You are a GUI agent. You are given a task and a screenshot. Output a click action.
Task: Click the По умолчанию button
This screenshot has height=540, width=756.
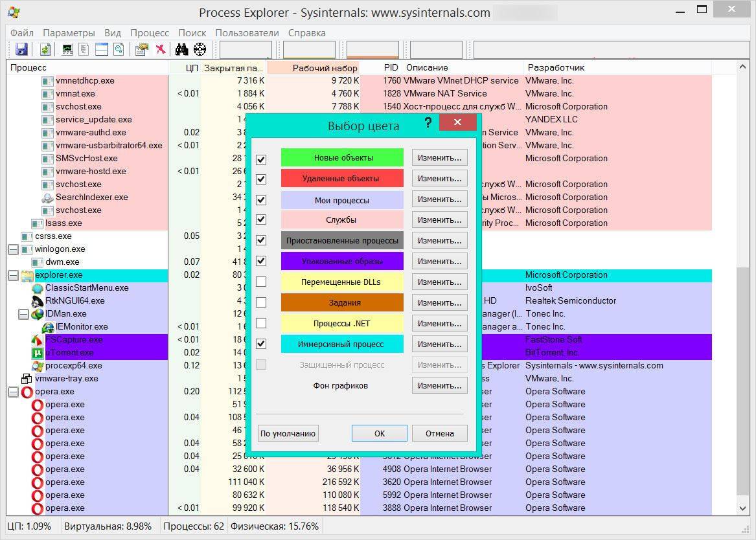point(288,433)
